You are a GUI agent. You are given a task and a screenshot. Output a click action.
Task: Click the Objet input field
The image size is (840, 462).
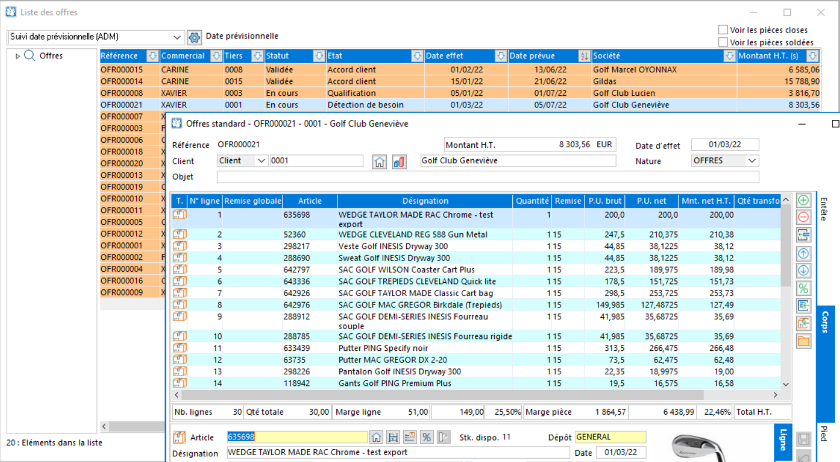[488, 177]
